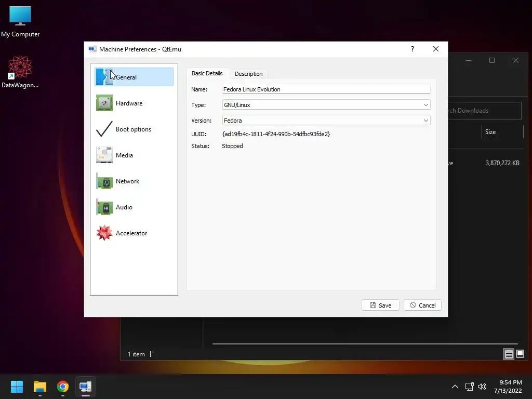Select the General category icon
Image resolution: width=532 pixels, height=399 pixels.
pyautogui.click(x=104, y=77)
